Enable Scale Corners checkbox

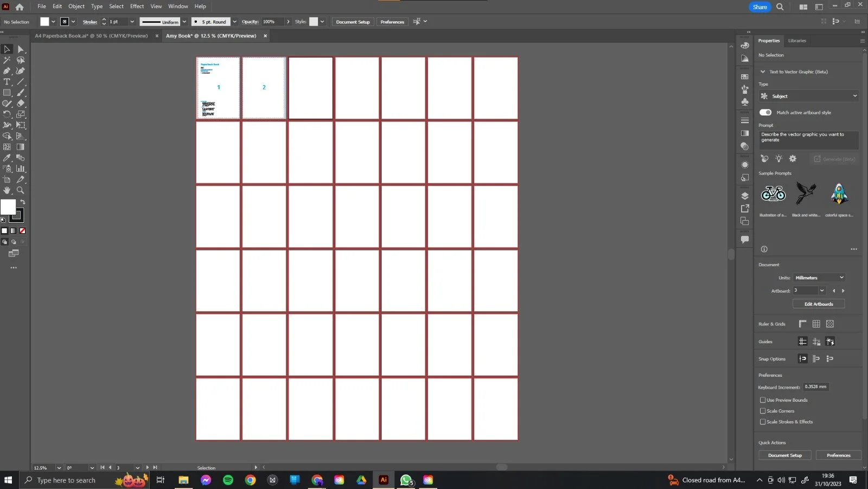[x=763, y=411]
